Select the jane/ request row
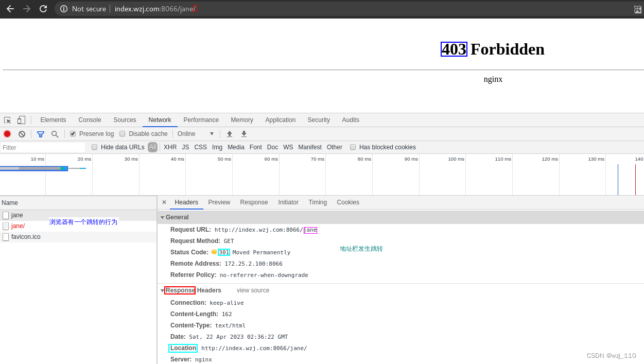 point(78,226)
